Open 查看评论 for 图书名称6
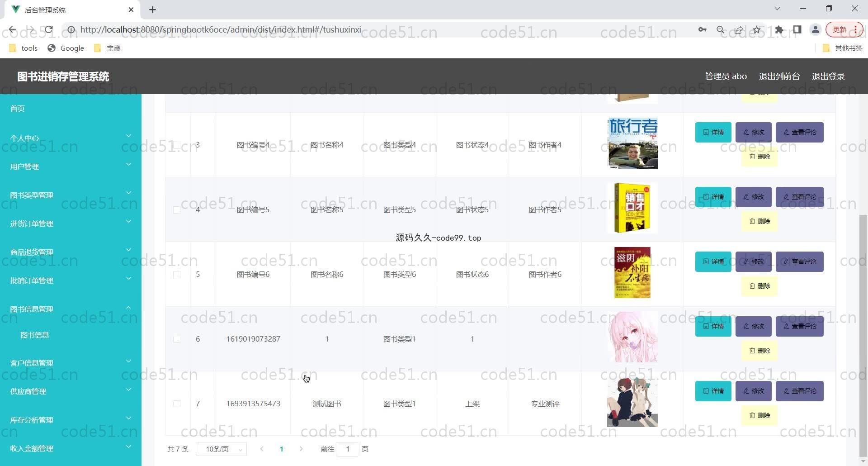The height and width of the screenshot is (466, 868). 799,262
